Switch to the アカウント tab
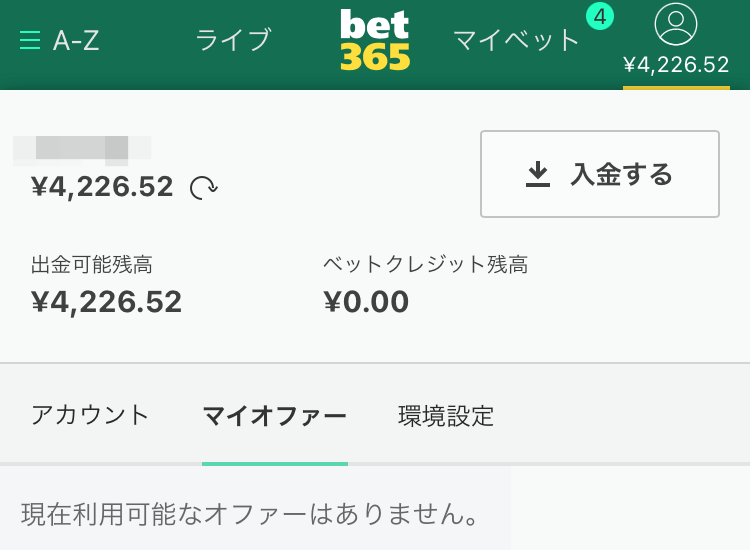Screen dimensions: 750x550 tap(89, 415)
